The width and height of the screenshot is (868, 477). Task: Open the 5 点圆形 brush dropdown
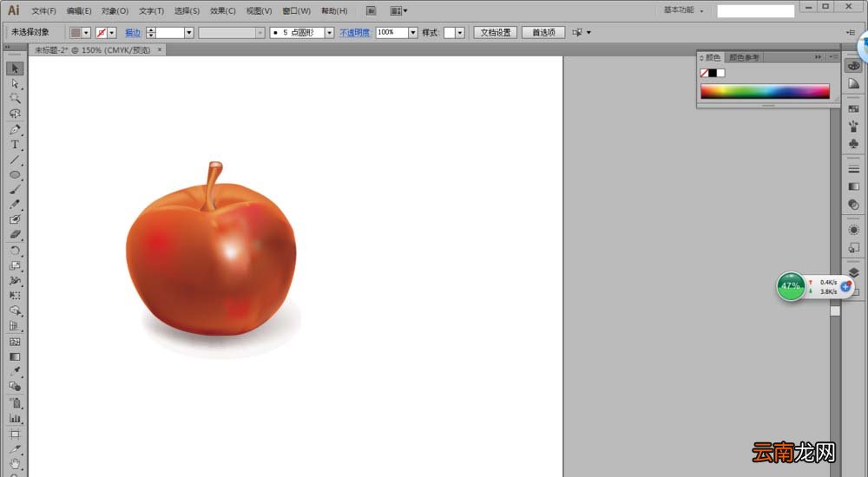pos(329,33)
